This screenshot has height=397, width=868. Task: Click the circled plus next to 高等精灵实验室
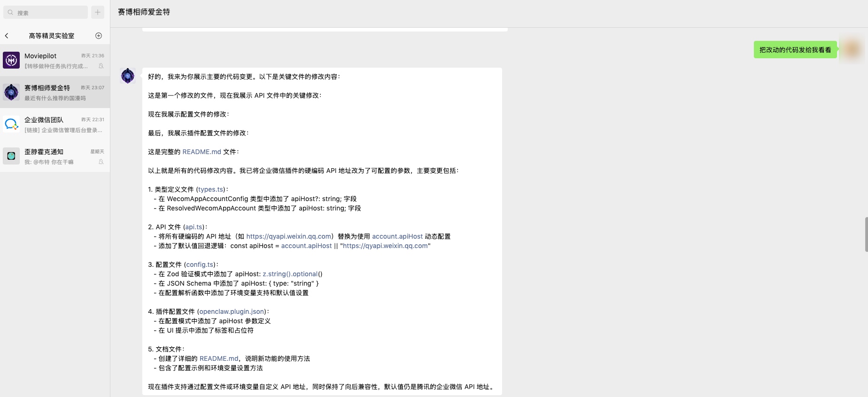pyautogui.click(x=99, y=36)
